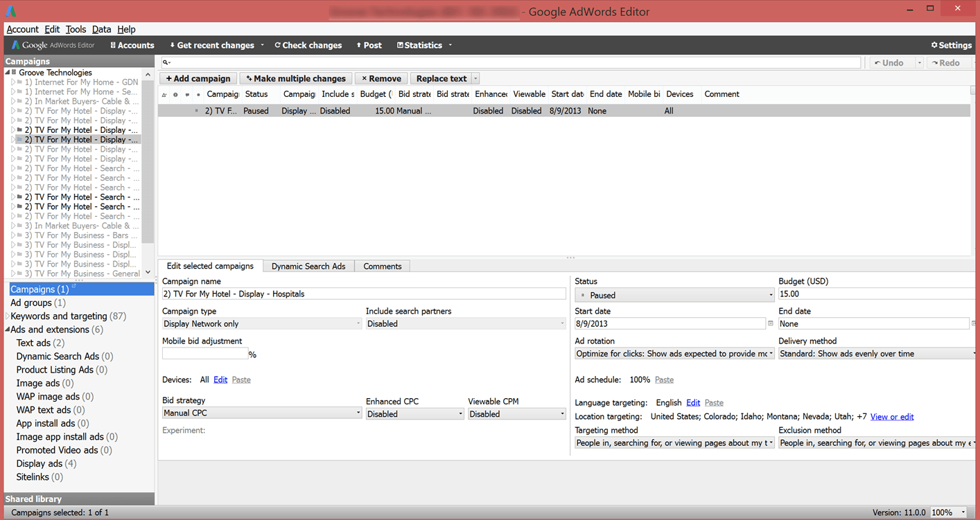Click Check changes refresh button
This screenshot has height=520, width=980.
[x=308, y=45]
